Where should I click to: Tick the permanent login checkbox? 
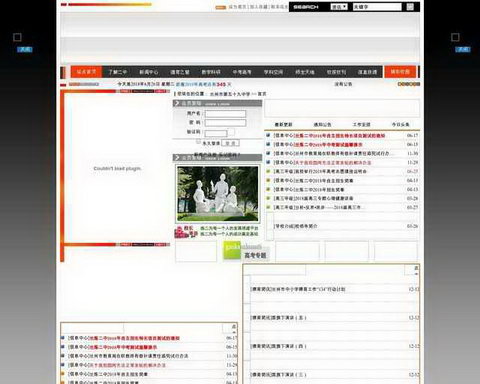198,142
